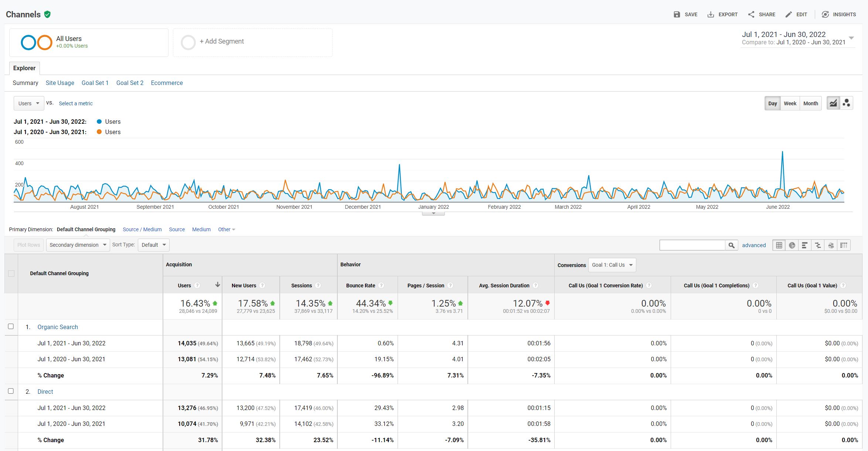Click Select a metric link
This screenshot has width=868, height=451.
(x=76, y=103)
